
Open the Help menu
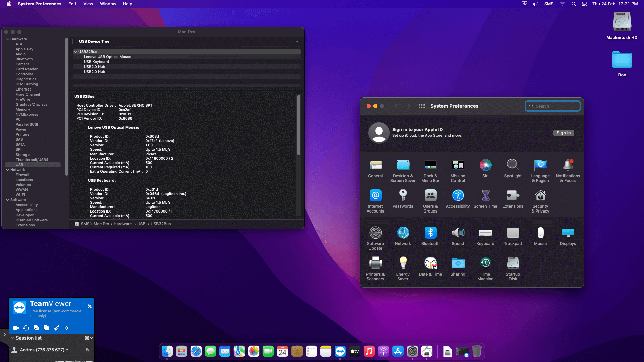click(x=127, y=4)
